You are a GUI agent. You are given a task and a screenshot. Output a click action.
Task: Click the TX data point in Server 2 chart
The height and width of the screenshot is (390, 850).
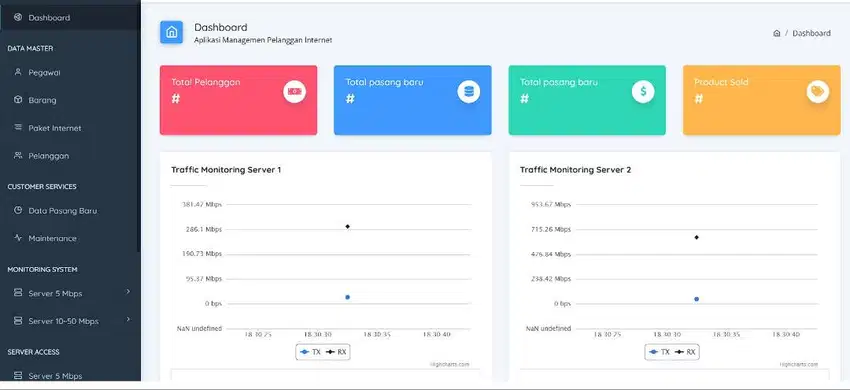(697, 299)
